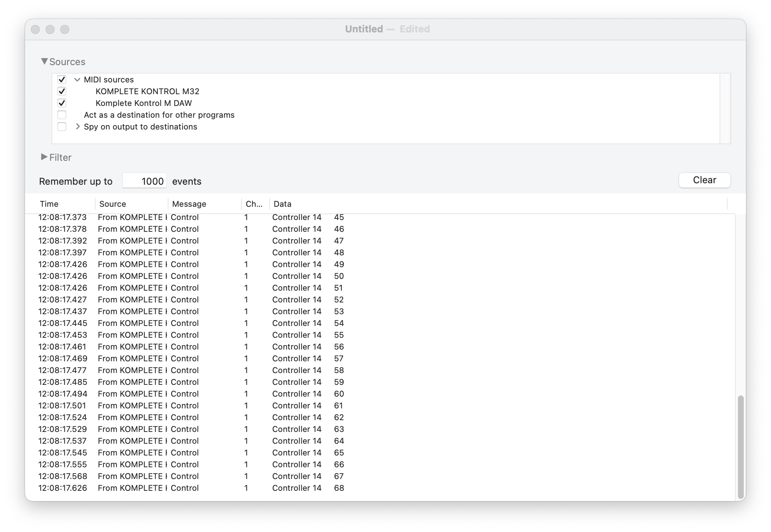
Task: Select the KOMPLETE KONTROL M32 row label
Action: click(147, 91)
